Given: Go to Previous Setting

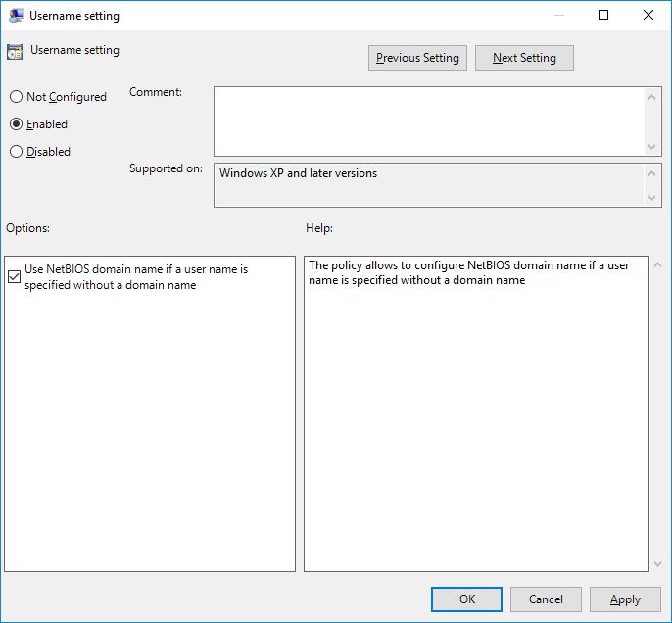Looking at the screenshot, I should (417, 58).
